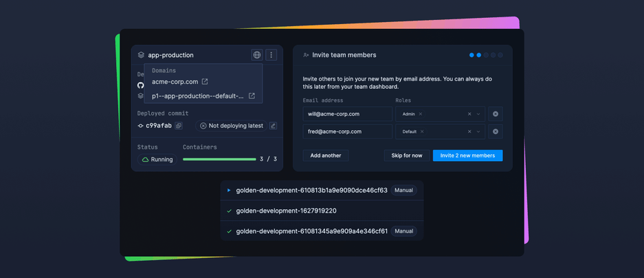
Task: Click the Manual badge on golden-development-61081345a9e909a4e346cf61
Action: (x=403, y=231)
